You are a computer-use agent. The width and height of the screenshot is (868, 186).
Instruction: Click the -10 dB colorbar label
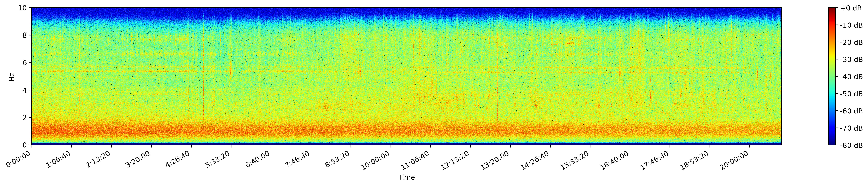[x=852, y=25]
